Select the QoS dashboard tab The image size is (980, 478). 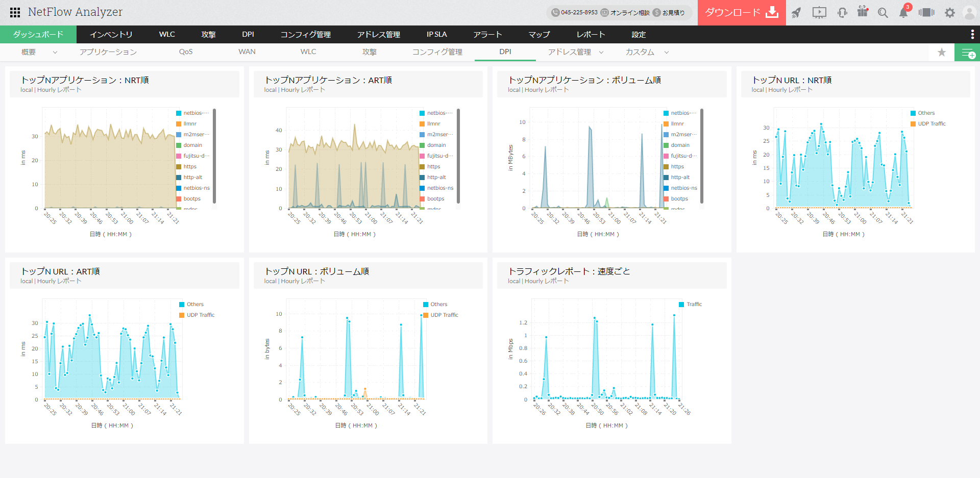186,52
